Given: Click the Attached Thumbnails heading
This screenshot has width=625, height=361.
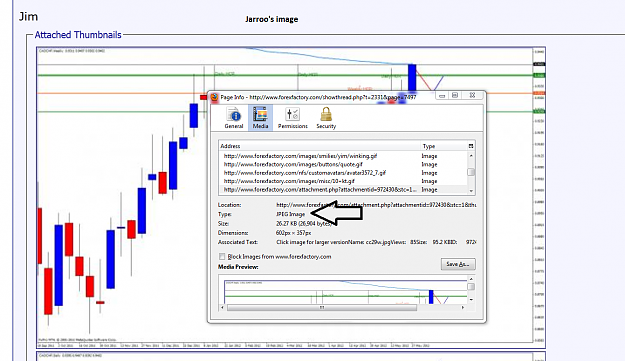Looking at the screenshot, I should click(x=78, y=35).
